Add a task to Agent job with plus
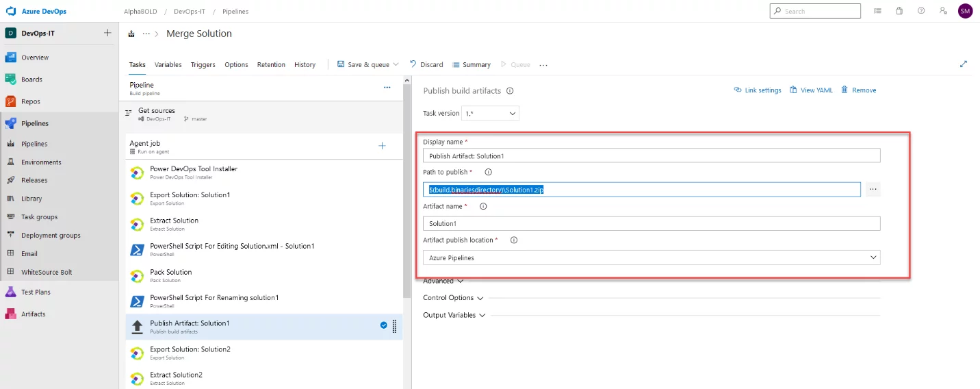This screenshot has width=980, height=389. point(382,146)
